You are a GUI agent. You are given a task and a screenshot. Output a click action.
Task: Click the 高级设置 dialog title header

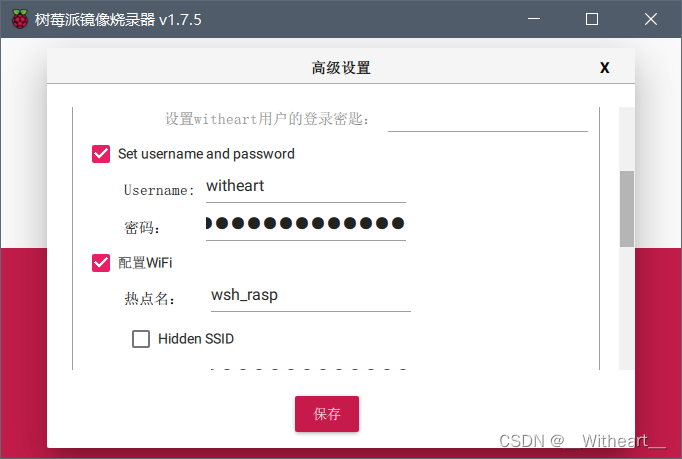click(341, 67)
